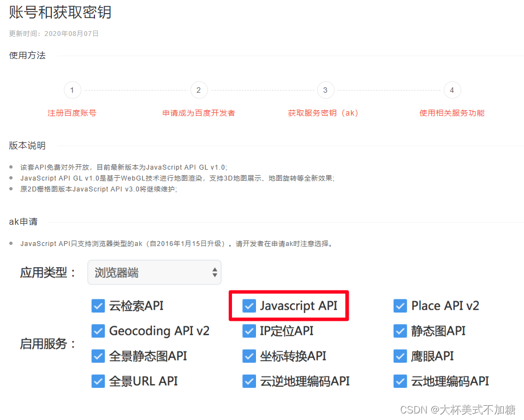Toggle the Place API v2 checkbox
The height and width of the screenshot is (420, 524).
click(400, 306)
